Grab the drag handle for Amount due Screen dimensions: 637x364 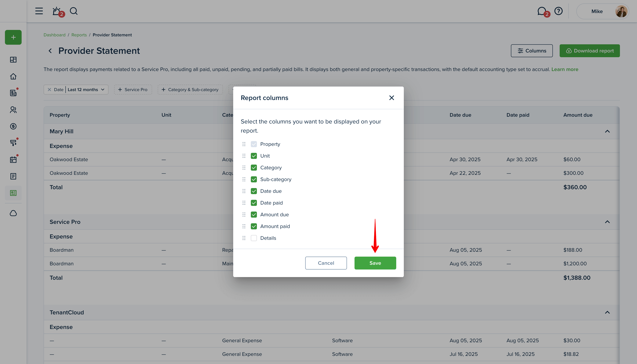[x=244, y=215]
